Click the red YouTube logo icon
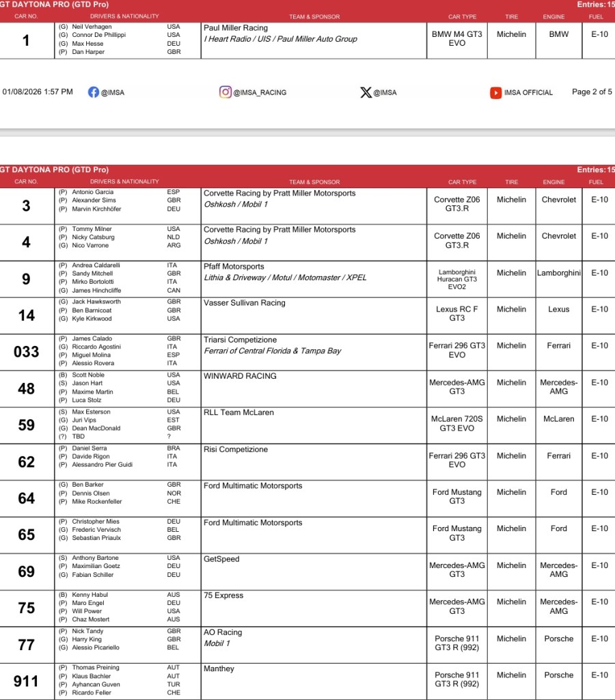This screenshot has width=615, height=700. click(495, 93)
